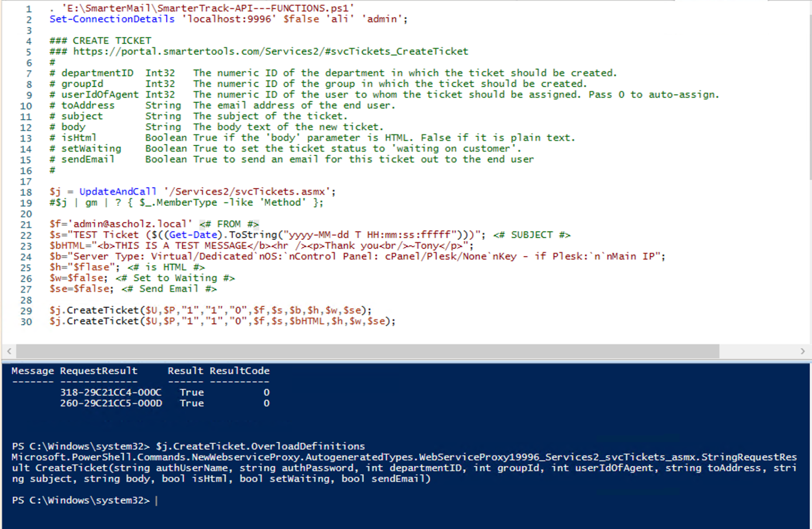Click the $j.CreateTicket.OverloadDefinitions command in console
The image size is (812, 529).
[x=260, y=447]
